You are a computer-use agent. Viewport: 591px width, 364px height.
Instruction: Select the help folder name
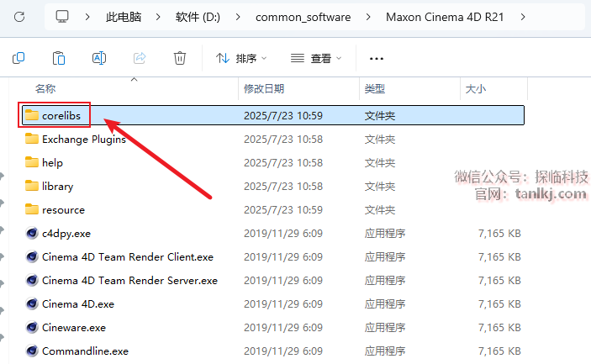pyautogui.click(x=52, y=162)
